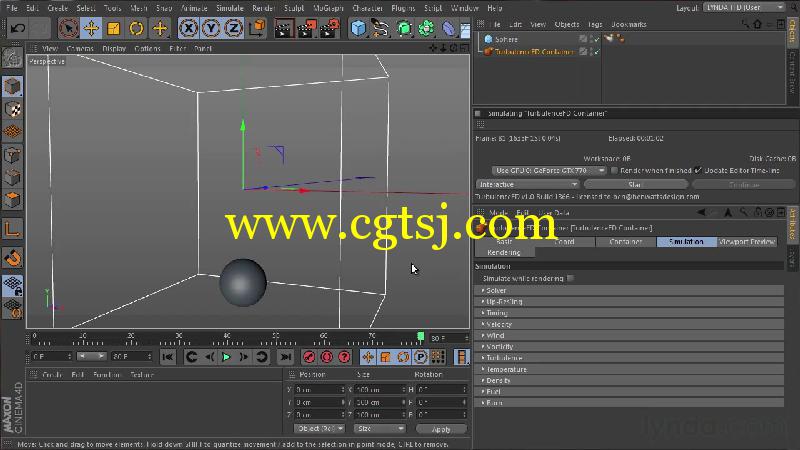
Task: Click the Enable Axis L-shaped icon
Action: (12, 230)
